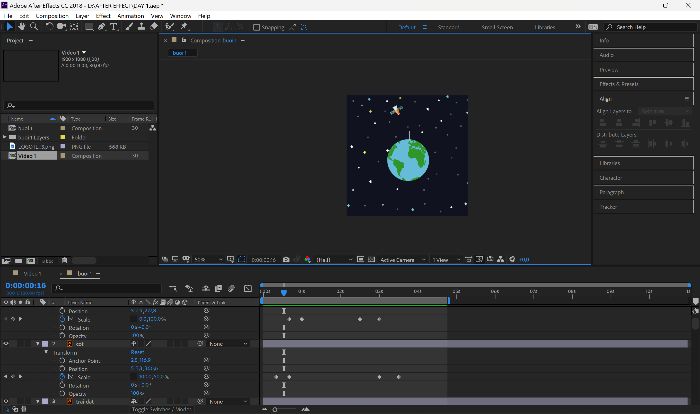Screen dimensions: 700x414
Task: Hide layer 3 with its eye icon
Action: (6, 401)
